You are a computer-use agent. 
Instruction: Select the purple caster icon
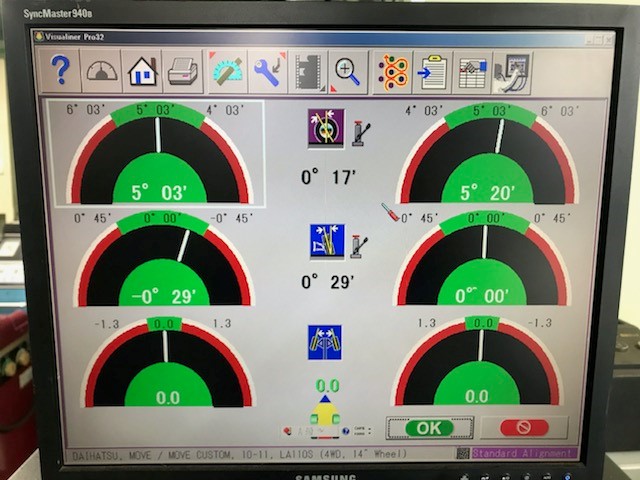click(x=325, y=128)
